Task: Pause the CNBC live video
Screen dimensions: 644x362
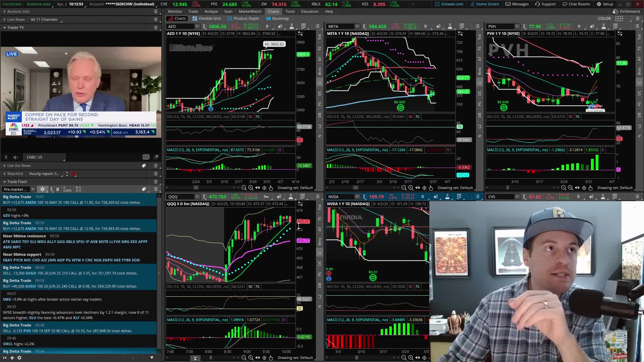Action: coord(6,157)
